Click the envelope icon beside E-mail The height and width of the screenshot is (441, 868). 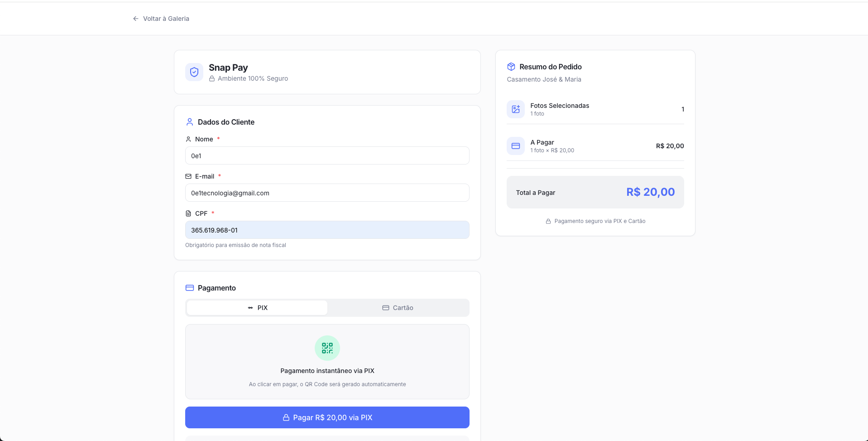tap(188, 176)
